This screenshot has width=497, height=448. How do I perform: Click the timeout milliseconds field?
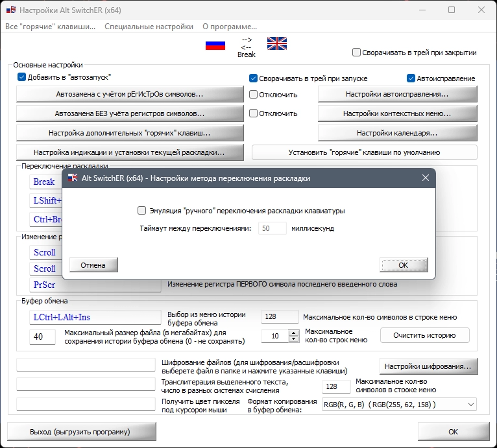point(273,228)
